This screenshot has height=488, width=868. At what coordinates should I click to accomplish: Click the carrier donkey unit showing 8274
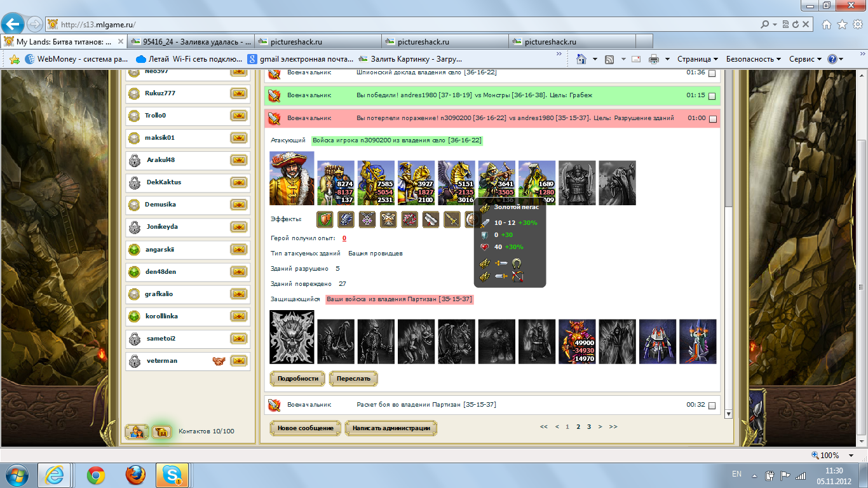pyautogui.click(x=336, y=182)
